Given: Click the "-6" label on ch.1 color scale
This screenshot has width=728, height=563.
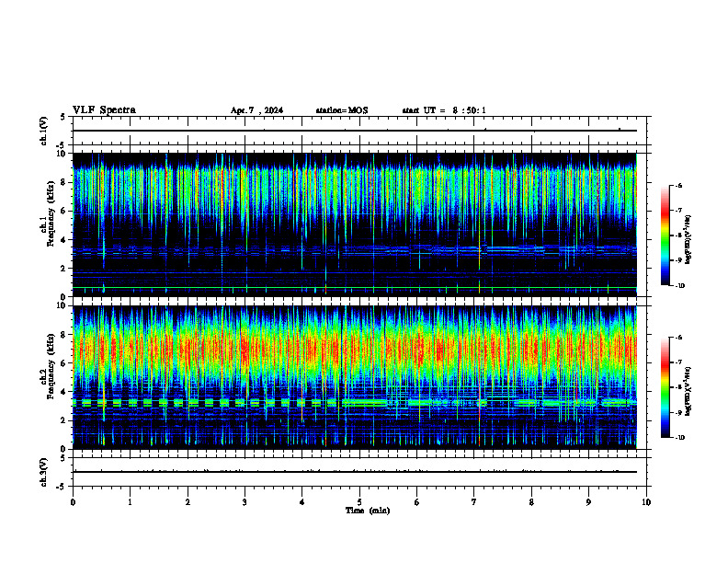Looking at the screenshot, I should pos(678,185).
